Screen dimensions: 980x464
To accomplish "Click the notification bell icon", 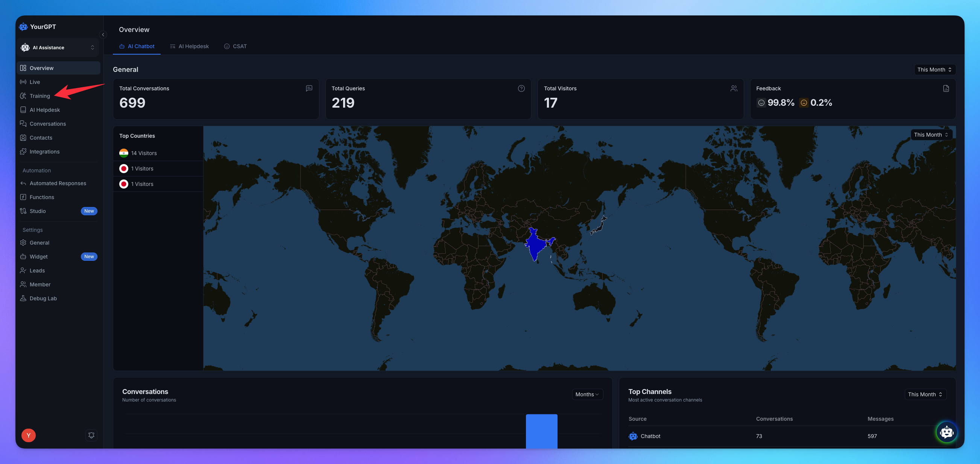I will tap(91, 435).
